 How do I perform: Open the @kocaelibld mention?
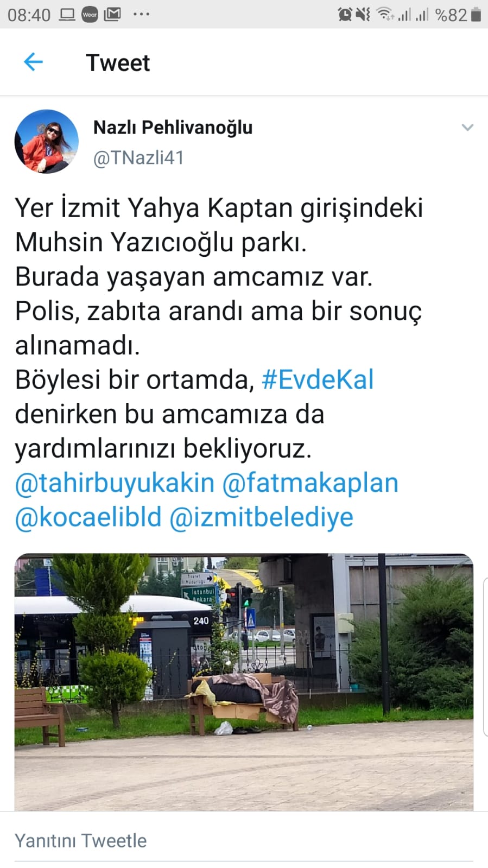pos(88,517)
